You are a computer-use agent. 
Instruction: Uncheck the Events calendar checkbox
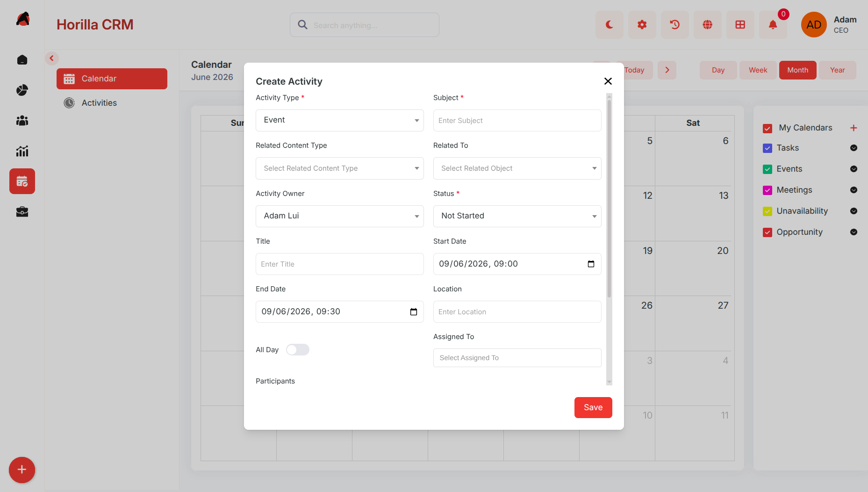(x=768, y=169)
